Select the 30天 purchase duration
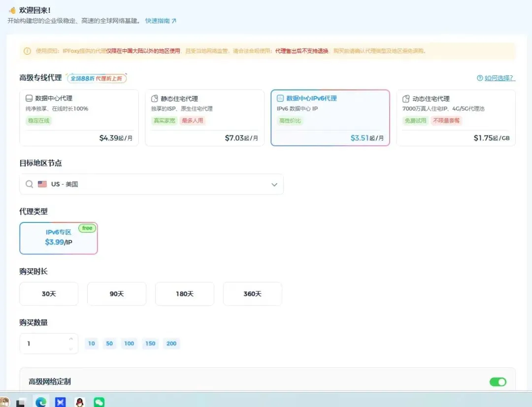This screenshot has width=532, height=407. [49, 294]
